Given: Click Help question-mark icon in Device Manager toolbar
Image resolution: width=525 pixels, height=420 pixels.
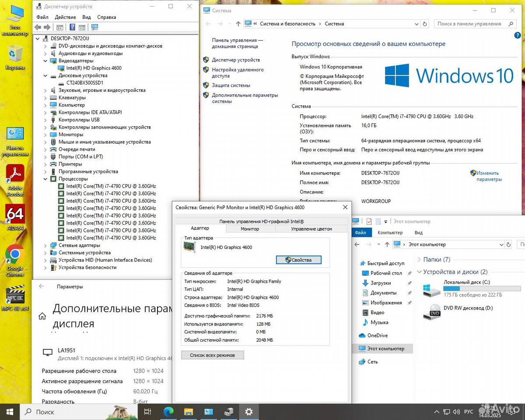Looking at the screenshot, I should [72, 27].
